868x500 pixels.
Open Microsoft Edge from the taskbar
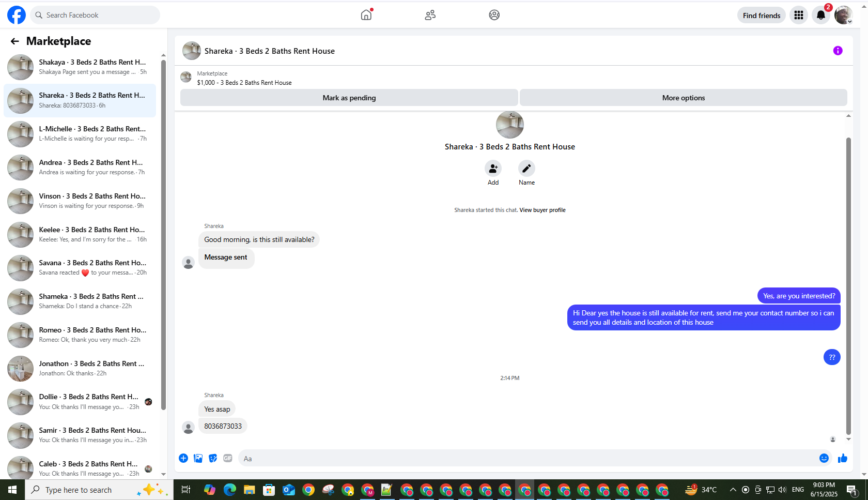pos(230,490)
